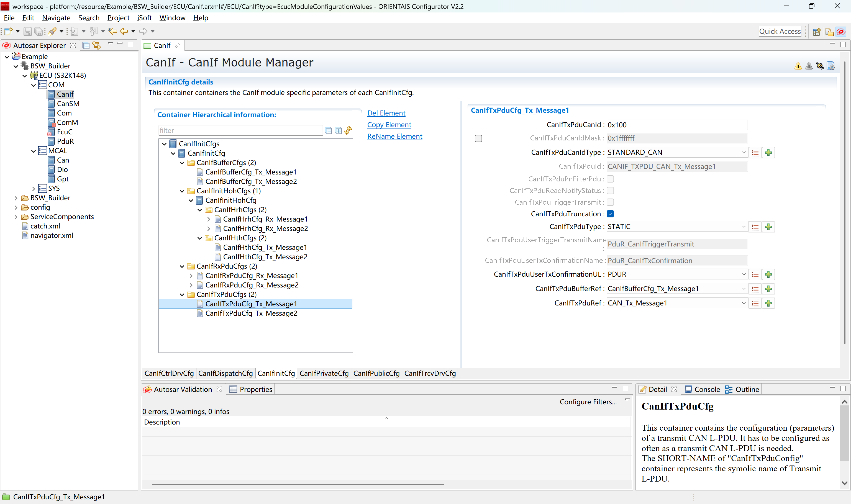Viewport: 851px width, 504px height.
Task: Click the Last Edit Location toolbar icon
Action: [113, 31]
